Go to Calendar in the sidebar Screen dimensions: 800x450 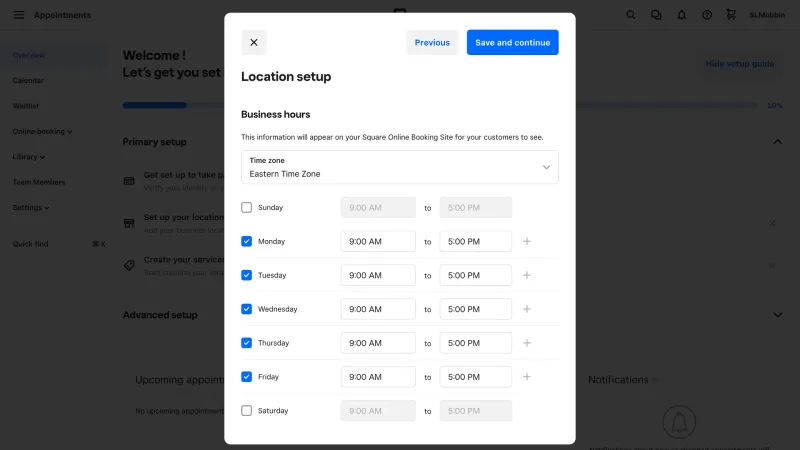(28, 81)
